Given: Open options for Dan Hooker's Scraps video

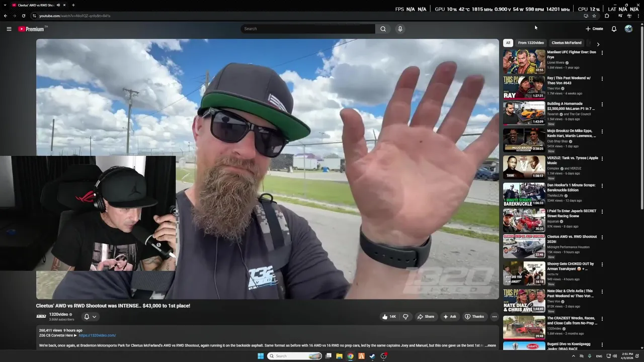Looking at the screenshot, I should point(602,186).
